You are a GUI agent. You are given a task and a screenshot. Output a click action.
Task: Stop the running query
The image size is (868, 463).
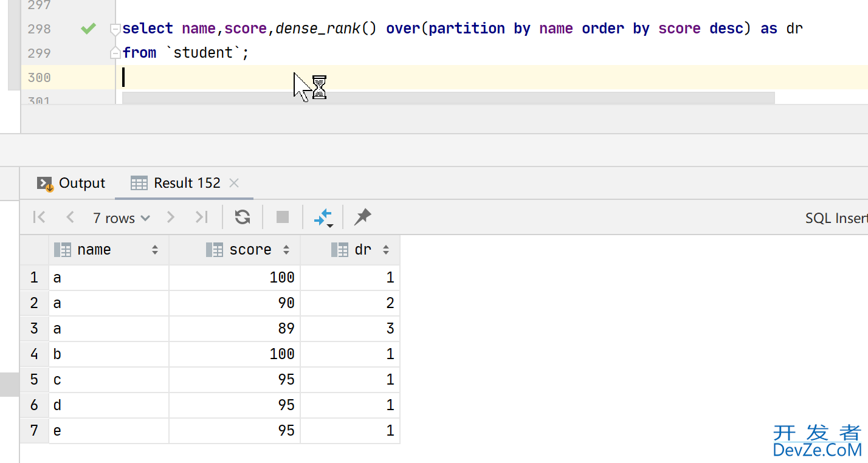click(283, 217)
